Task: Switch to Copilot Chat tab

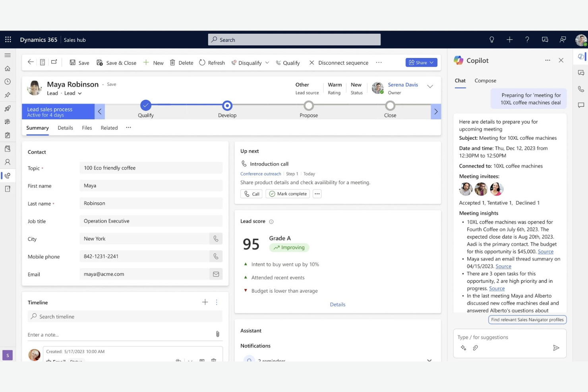Action: 460,81
